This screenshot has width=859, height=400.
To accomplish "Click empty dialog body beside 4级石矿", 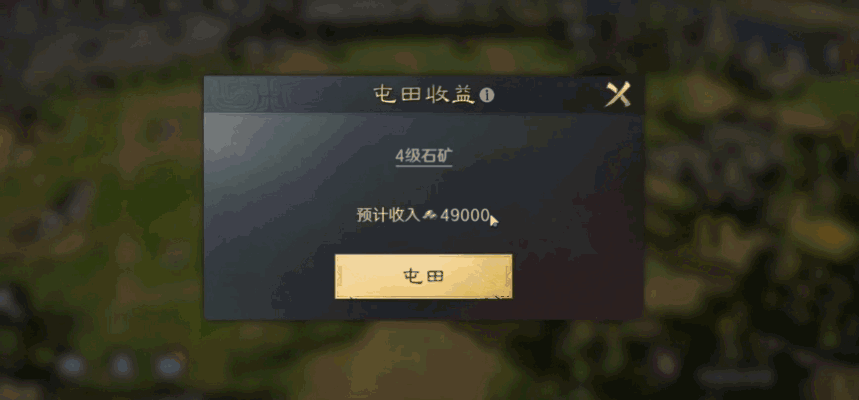I will point(548,157).
